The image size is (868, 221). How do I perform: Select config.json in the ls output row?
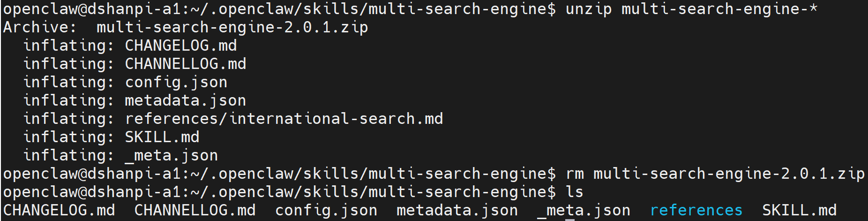click(x=326, y=210)
